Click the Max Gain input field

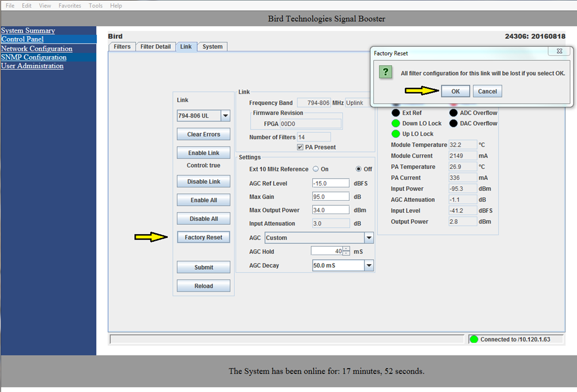(331, 197)
